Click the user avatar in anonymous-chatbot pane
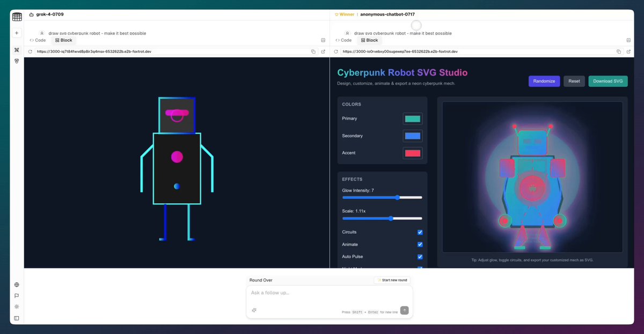 coord(348,33)
